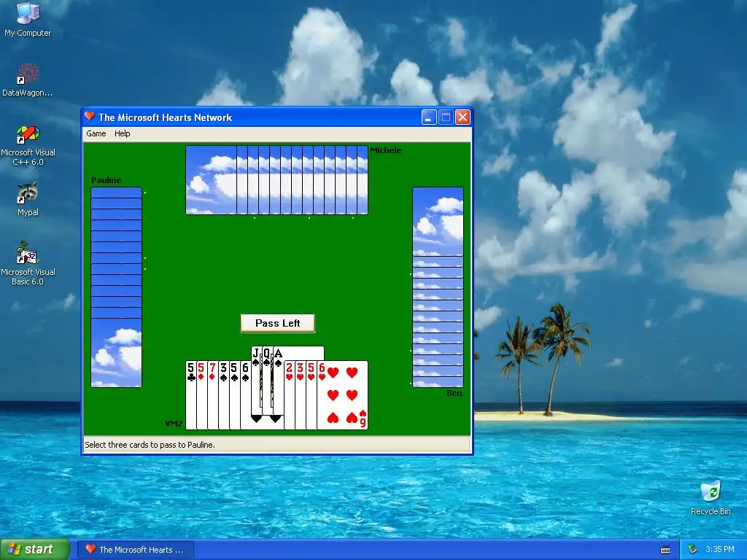Click the Pass Left button
Screen dimensions: 747x560
(278, 323)
